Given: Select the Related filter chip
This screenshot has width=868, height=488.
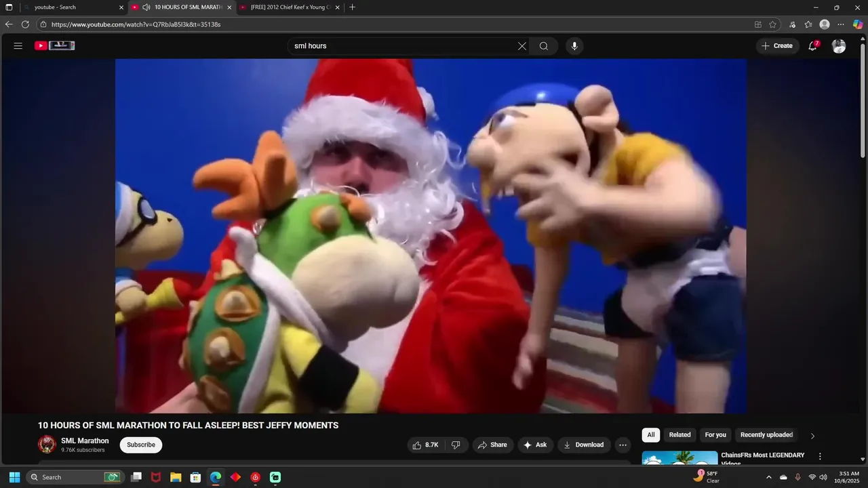Looking at the screenshot, I should [679, 435].
